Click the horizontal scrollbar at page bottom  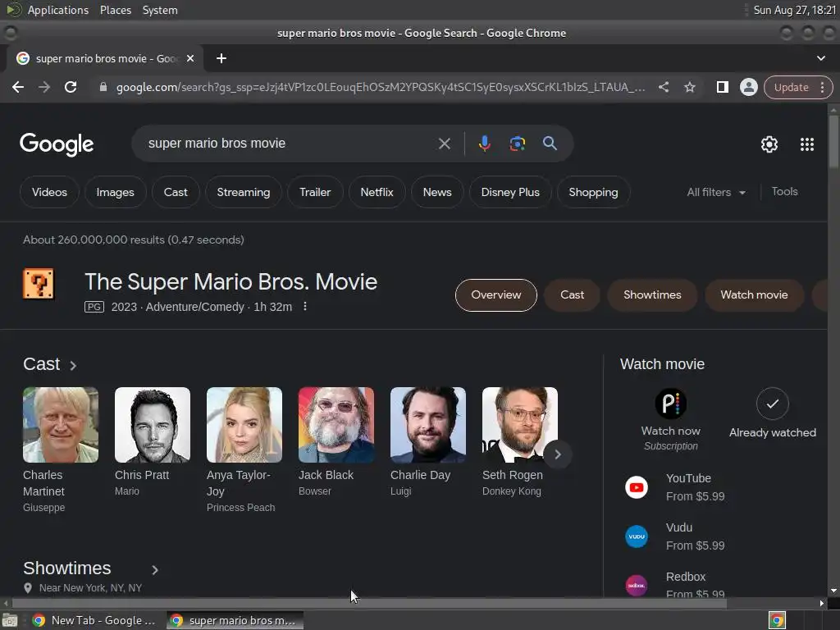(370, 603)
